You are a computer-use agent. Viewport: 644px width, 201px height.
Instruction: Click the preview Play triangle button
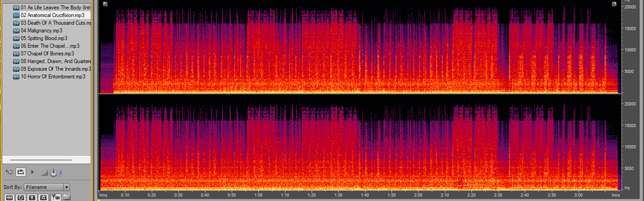pos(33,172)
